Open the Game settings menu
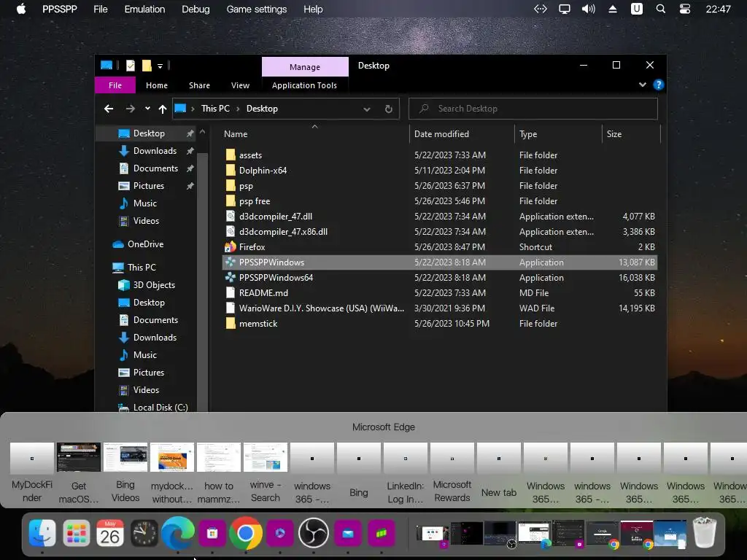Viewport: 747px width, 560px height. [x=256, y=9]
